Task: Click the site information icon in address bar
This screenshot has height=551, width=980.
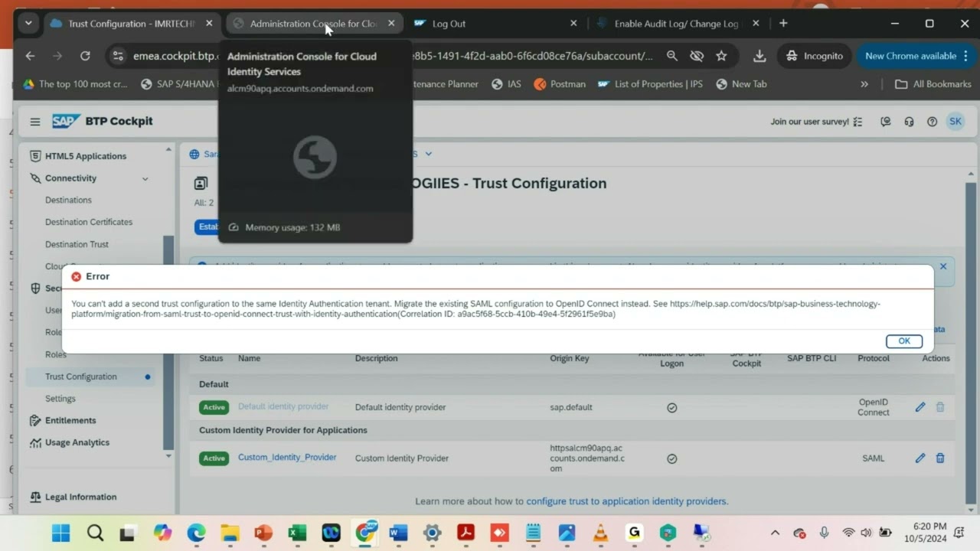Action: click(x=117, y=56)
